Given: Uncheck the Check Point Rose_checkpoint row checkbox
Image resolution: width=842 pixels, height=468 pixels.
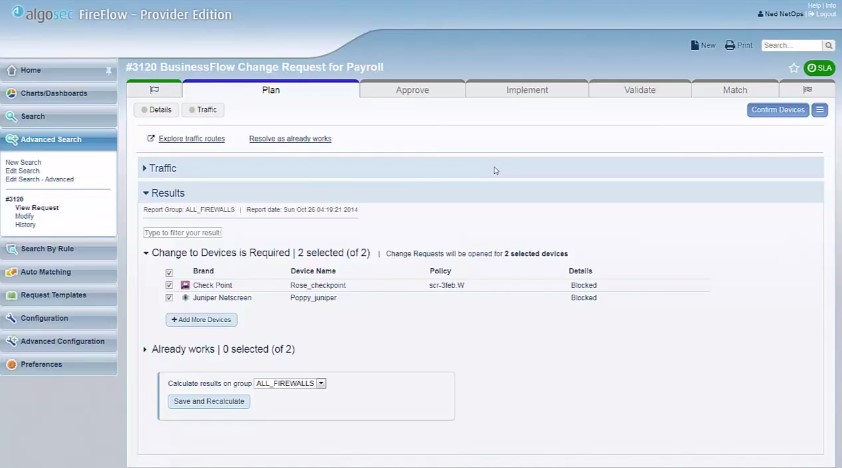Looking at the screenshot, I should pyautogui.click(x=169, y=285).
